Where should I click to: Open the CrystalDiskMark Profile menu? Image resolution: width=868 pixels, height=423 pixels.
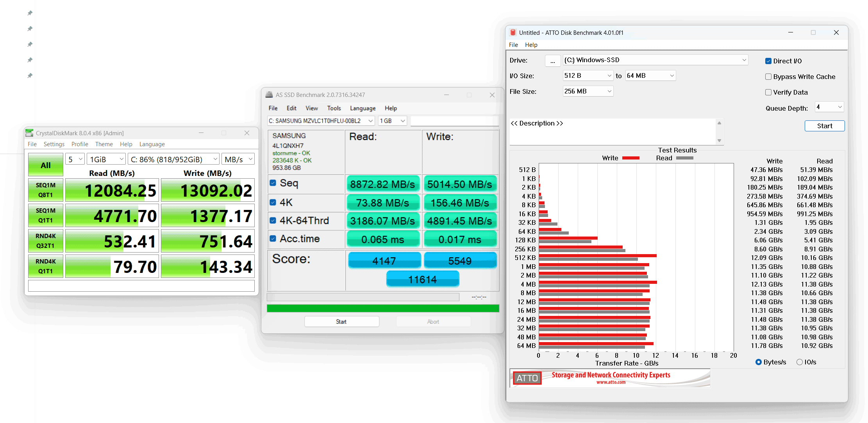(x=80, y=144)
